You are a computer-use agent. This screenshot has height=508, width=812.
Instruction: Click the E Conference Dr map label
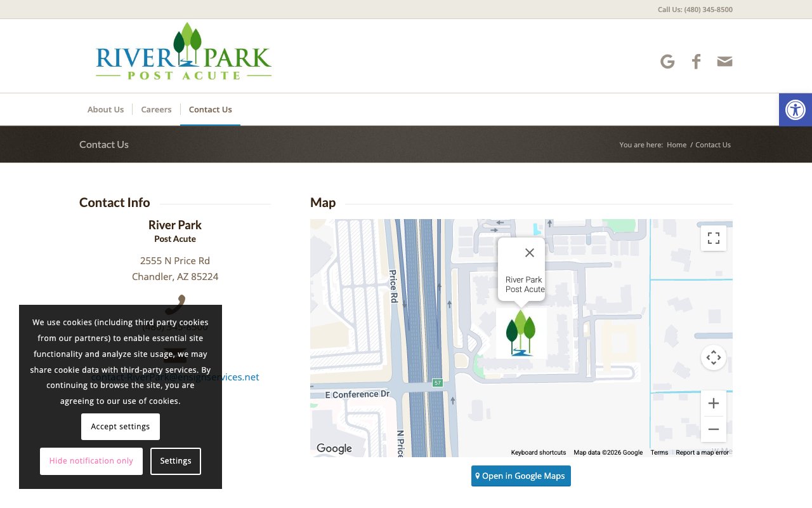pyautogui.click(x=357, y=394)
